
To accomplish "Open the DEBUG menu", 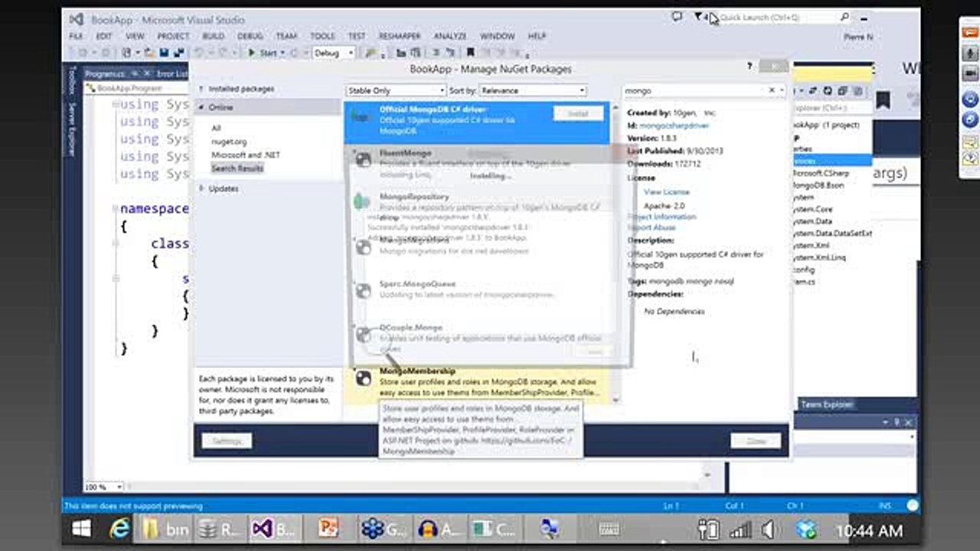I will 250,36.
